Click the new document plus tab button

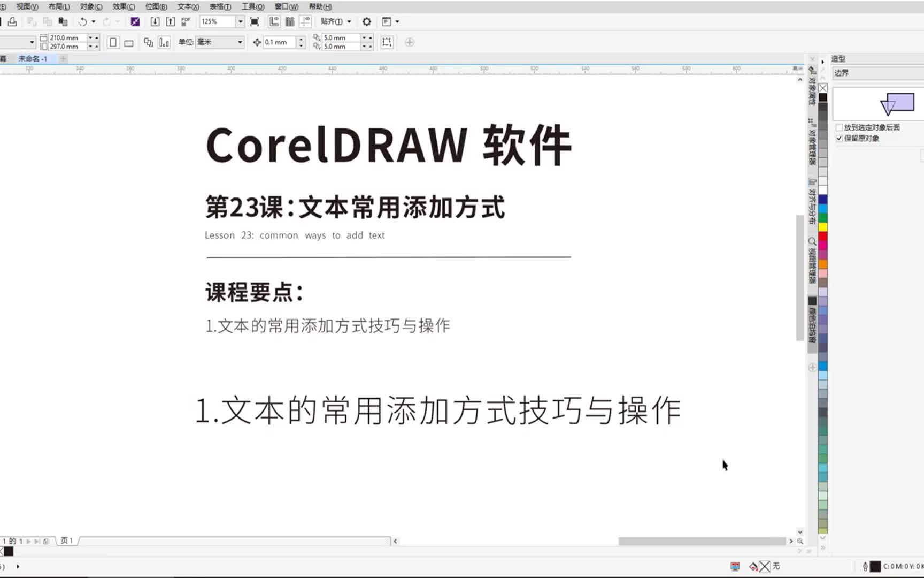tap(63, 59)
